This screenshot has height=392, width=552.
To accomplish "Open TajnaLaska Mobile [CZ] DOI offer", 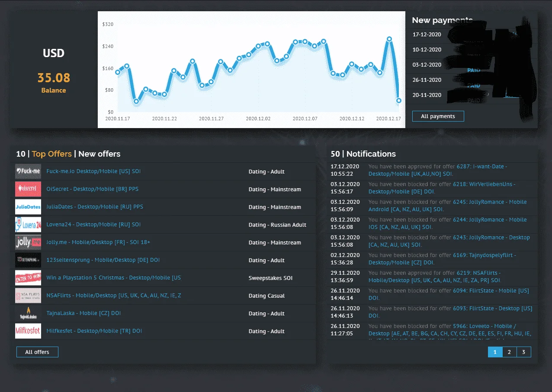I will (83, 313).
